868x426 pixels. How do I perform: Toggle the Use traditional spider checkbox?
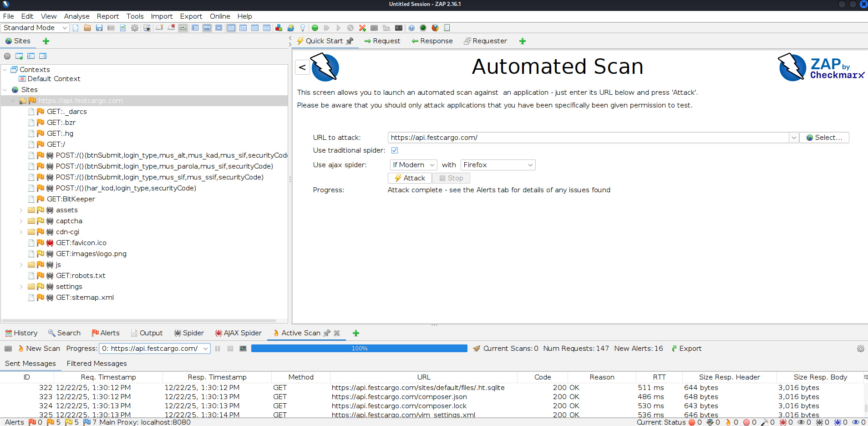click(x=395, y=150)
